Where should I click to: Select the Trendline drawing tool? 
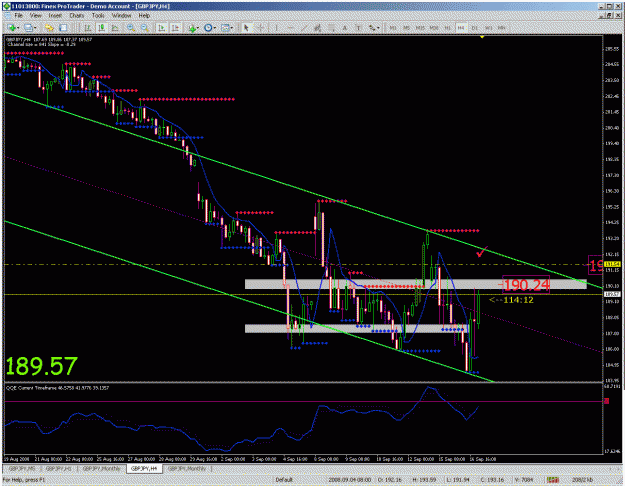click(x=304, y=28)
